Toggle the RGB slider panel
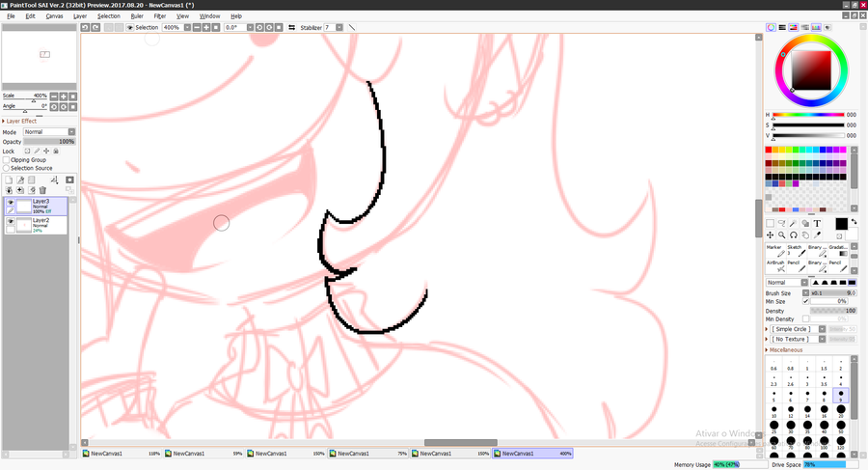The image size is (868, 470). tap(782, 27)
